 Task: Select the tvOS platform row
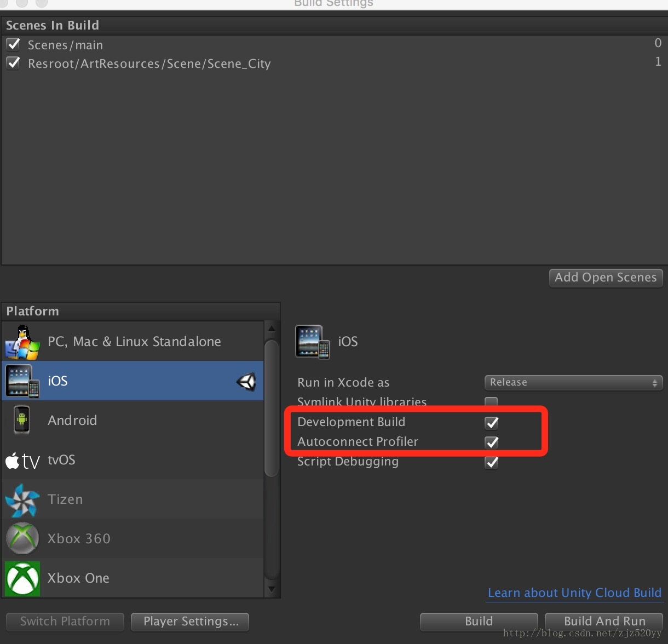[x=133, y=460]
